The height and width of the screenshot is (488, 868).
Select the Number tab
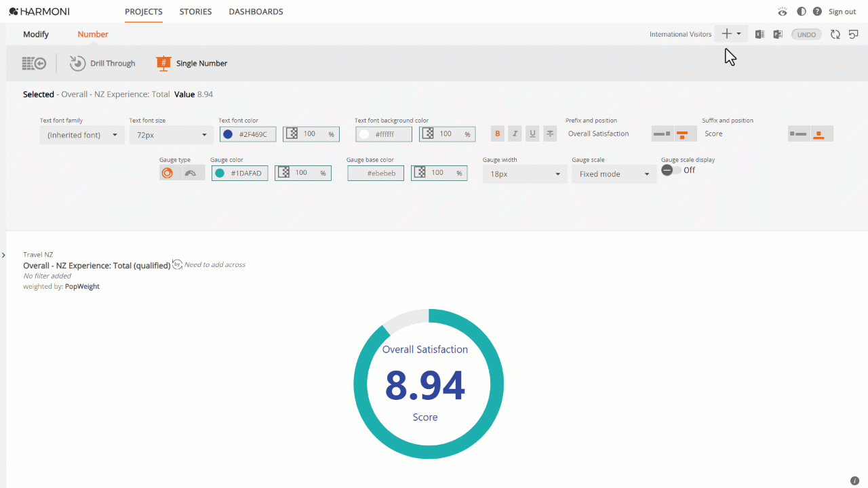pyautogui.click(x=93, y=34)
